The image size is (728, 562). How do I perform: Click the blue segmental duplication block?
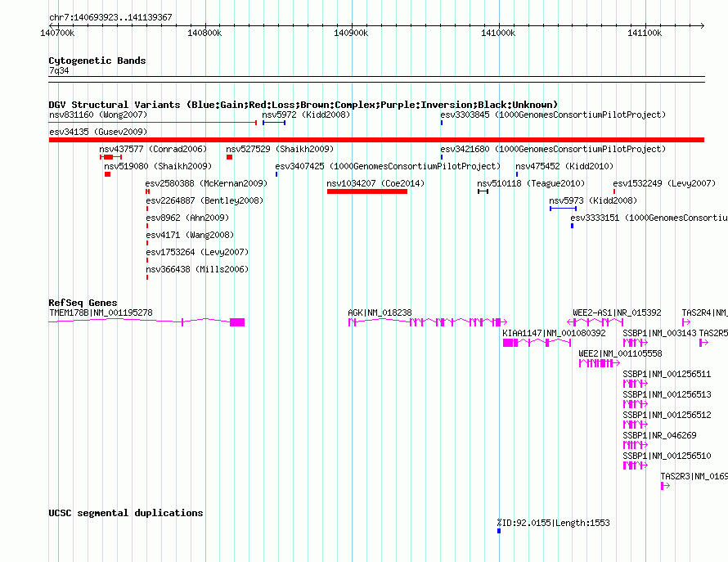pyautogui.click(x=499, y=531)
